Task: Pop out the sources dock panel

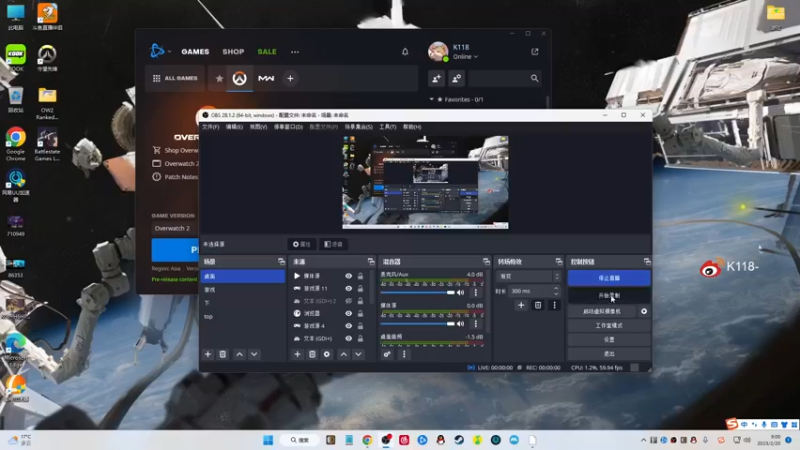Action: (371, 261)
